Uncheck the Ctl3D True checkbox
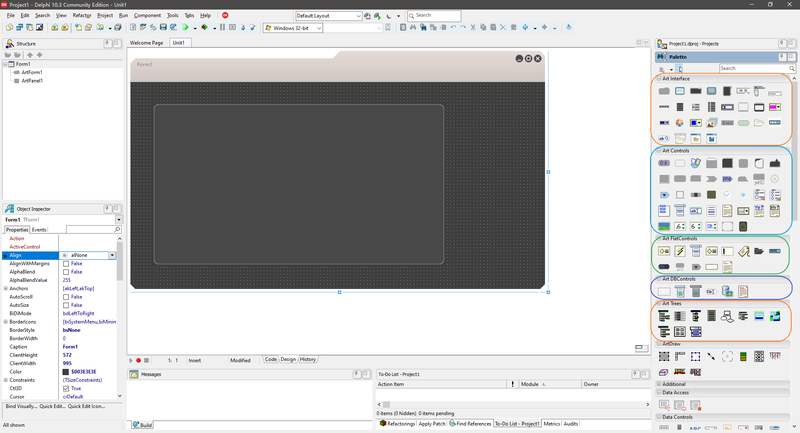 pos(66,389)
